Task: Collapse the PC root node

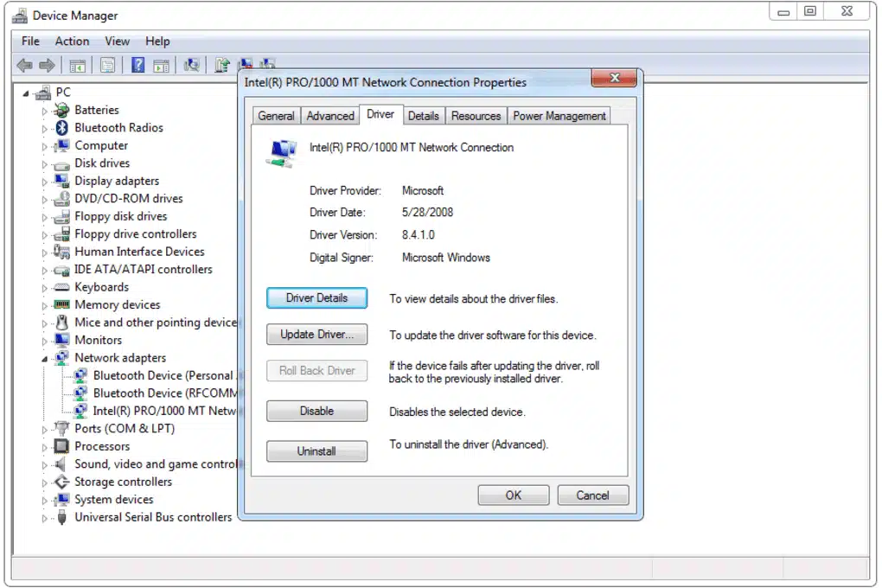Action: tap(26, 94)
